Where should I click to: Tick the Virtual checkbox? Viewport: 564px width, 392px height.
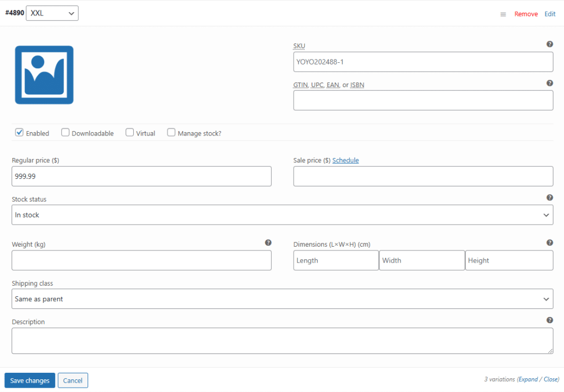129,132
